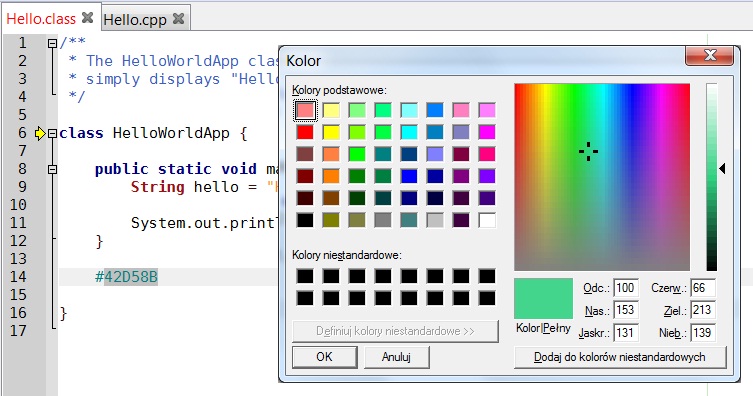Select the first custom color slot
The image size is (753, 396).
click(x=305, y=276)
